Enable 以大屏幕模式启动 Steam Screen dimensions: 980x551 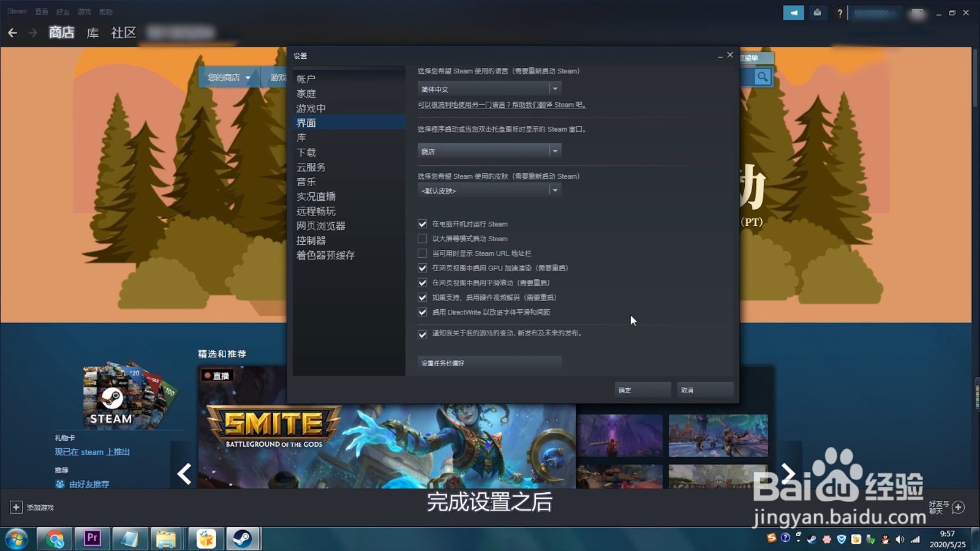point(423,238)
